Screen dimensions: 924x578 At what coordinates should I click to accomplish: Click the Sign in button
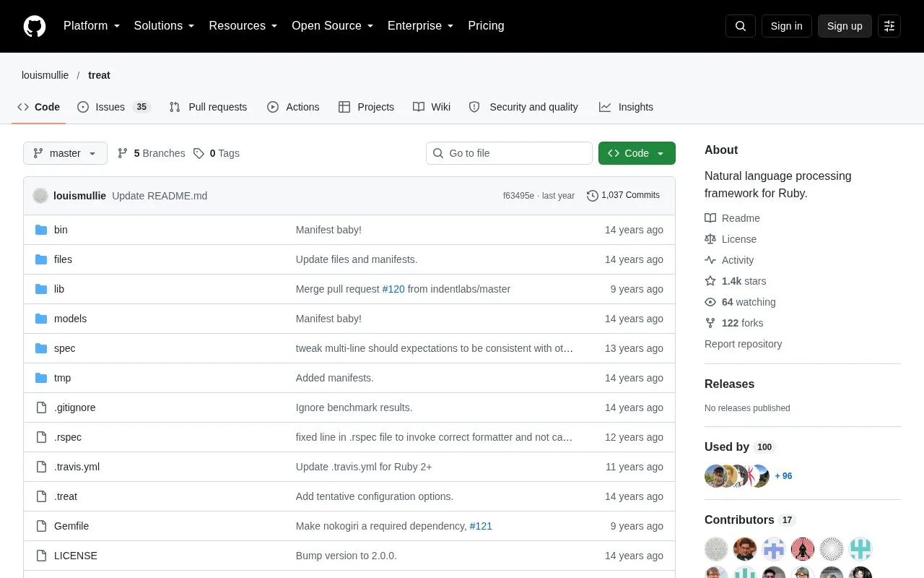pos(786,26)
